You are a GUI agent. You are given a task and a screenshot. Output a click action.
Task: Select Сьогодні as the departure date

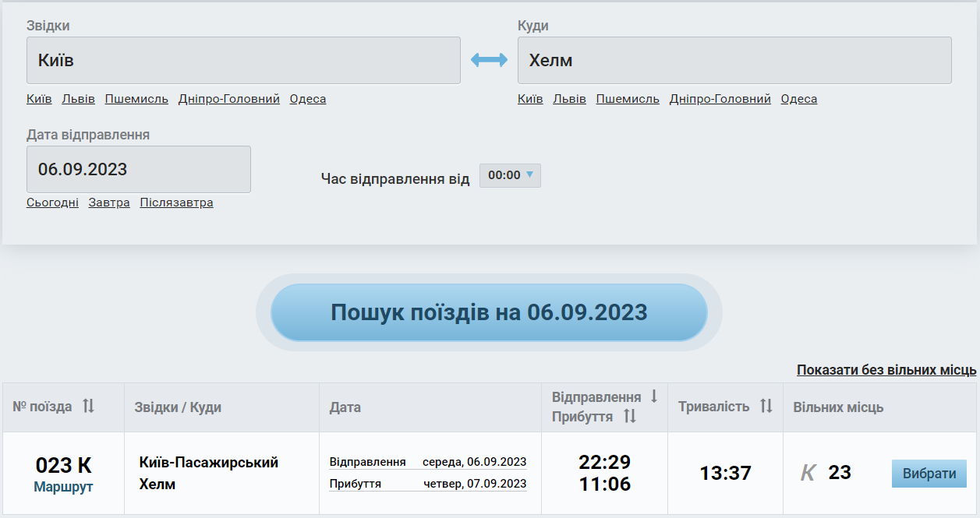coord(52,203)
